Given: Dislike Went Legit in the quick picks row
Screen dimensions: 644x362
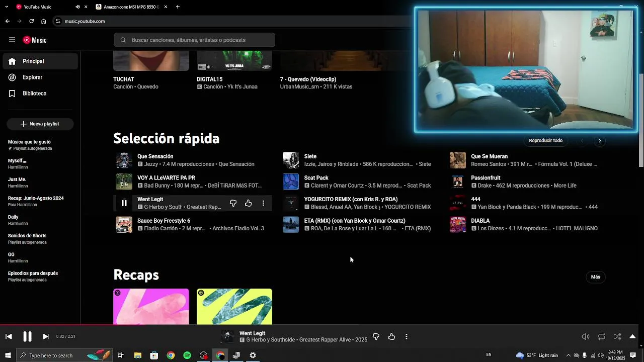Looking at the screenshot, I should tap(233, 203).
